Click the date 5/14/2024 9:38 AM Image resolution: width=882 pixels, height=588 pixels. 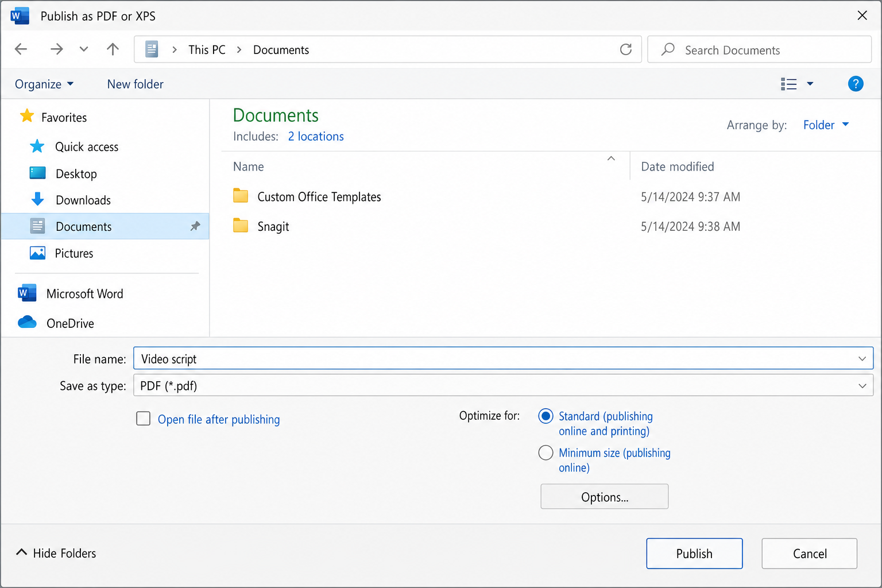coord(690,227)
